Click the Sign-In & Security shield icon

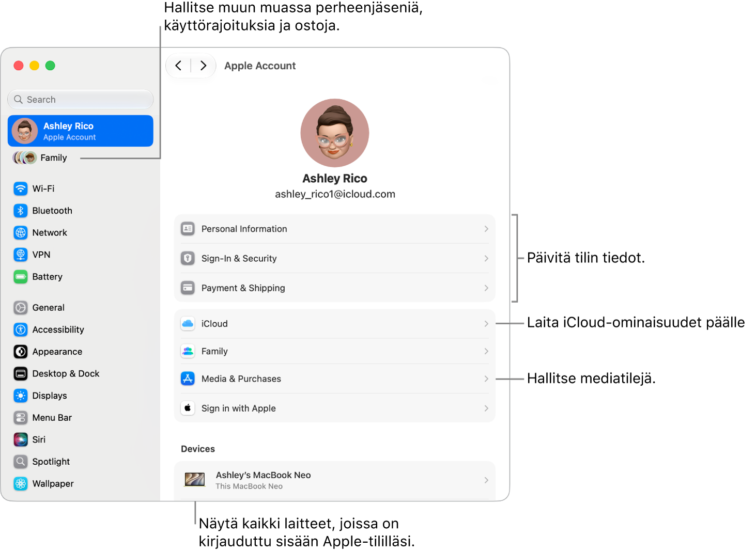point(188,258)
